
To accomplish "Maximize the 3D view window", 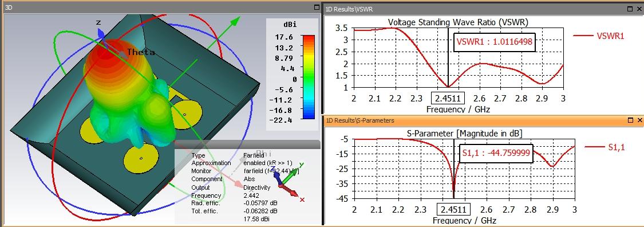I will coord(316,7).
